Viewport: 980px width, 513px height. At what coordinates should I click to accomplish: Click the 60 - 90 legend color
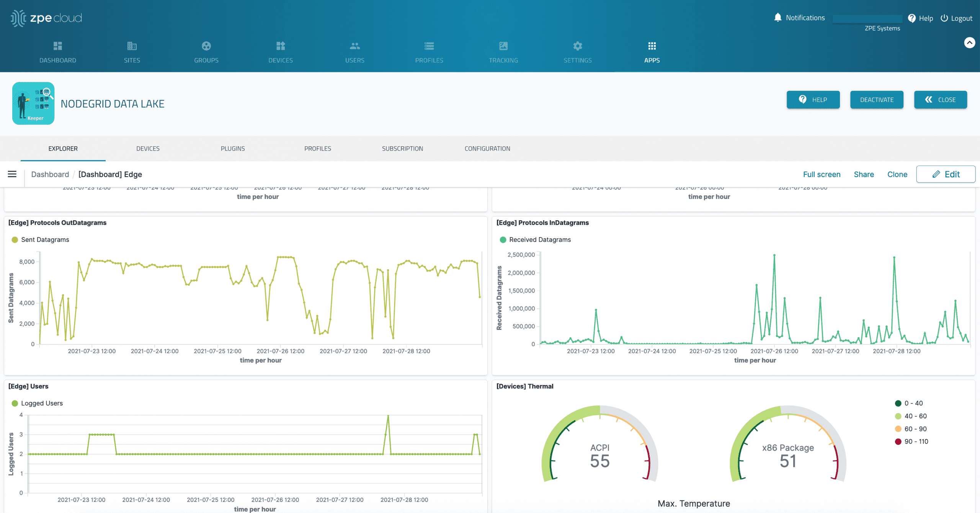tap(898, 429)
